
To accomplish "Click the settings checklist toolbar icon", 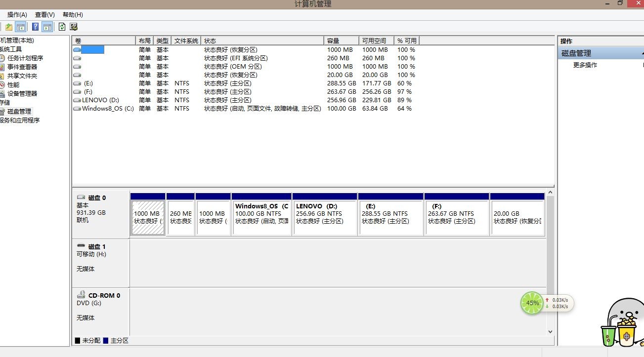I will [74, 27].
